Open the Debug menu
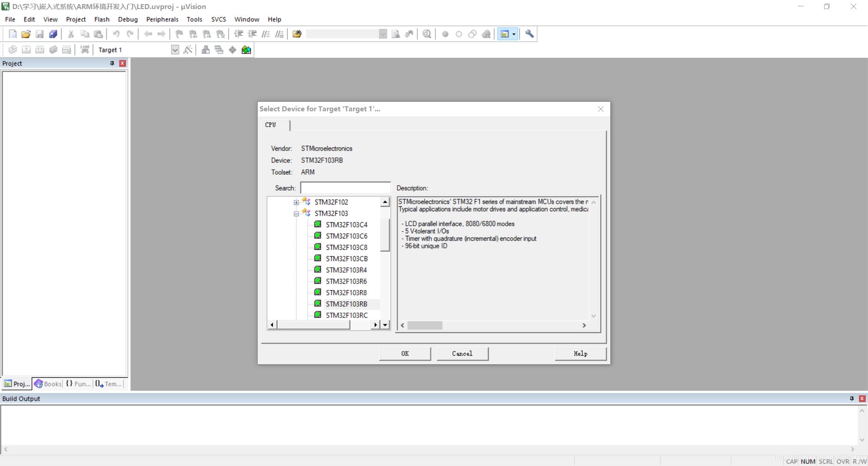This screenshot has height=466, width=868. 128,19
